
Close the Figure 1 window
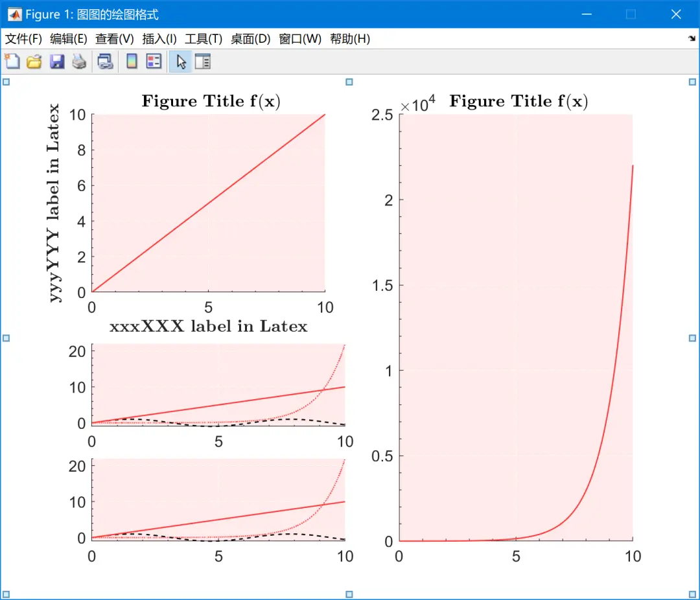[676, 14]
